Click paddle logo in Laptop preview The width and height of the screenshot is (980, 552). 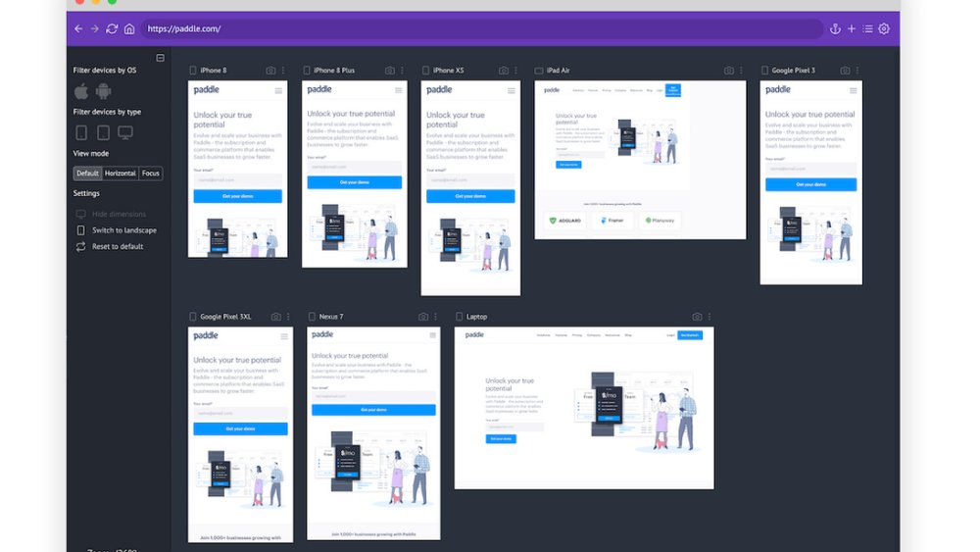pos(474,335)
